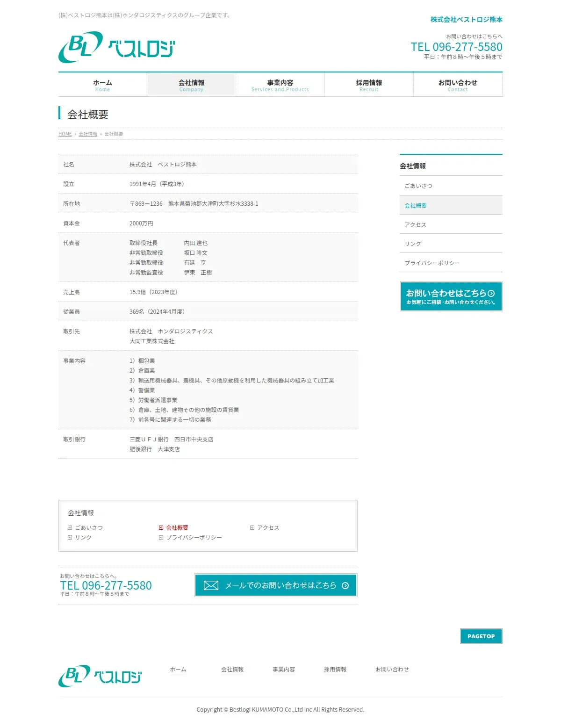Click the 会社情報 breadcrumb link
This screenshot has height=728, width=561.
(88, 134)
